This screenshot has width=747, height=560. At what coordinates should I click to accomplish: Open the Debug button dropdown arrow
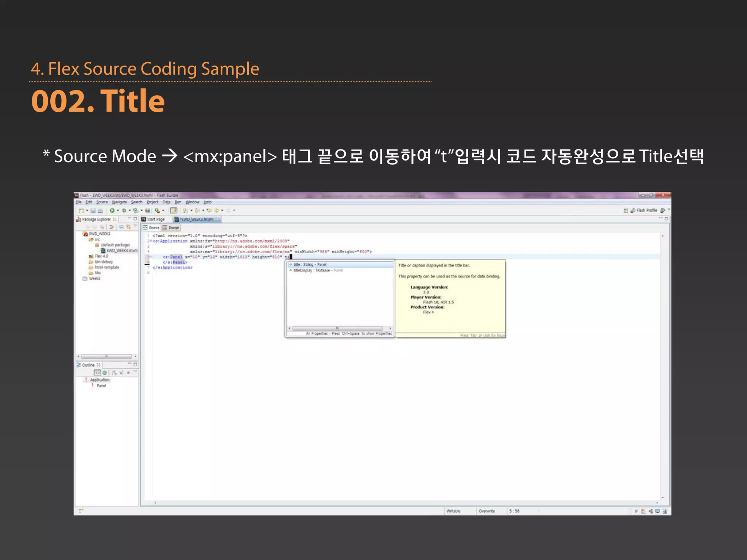coord(130,210)
